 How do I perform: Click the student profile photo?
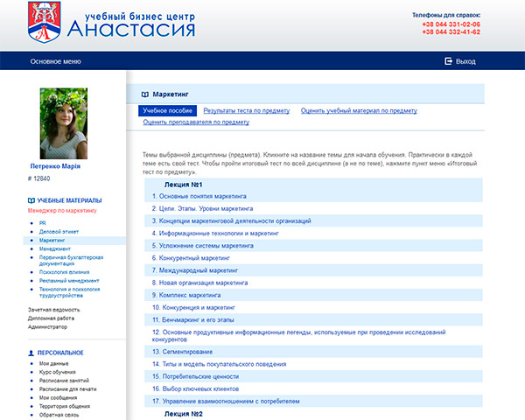click(x=64, y=122)
